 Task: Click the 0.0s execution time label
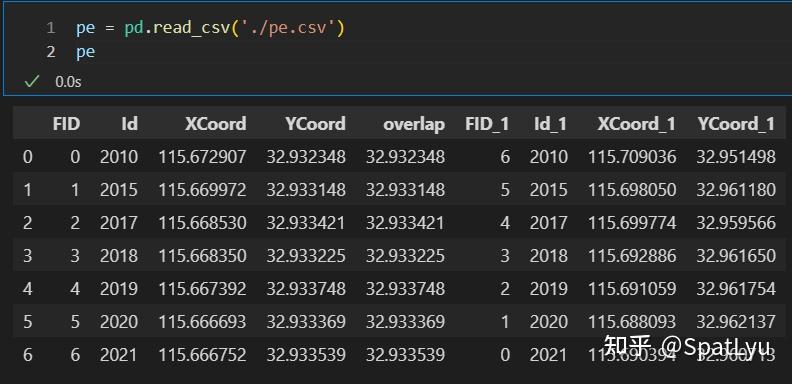point(68,81)
